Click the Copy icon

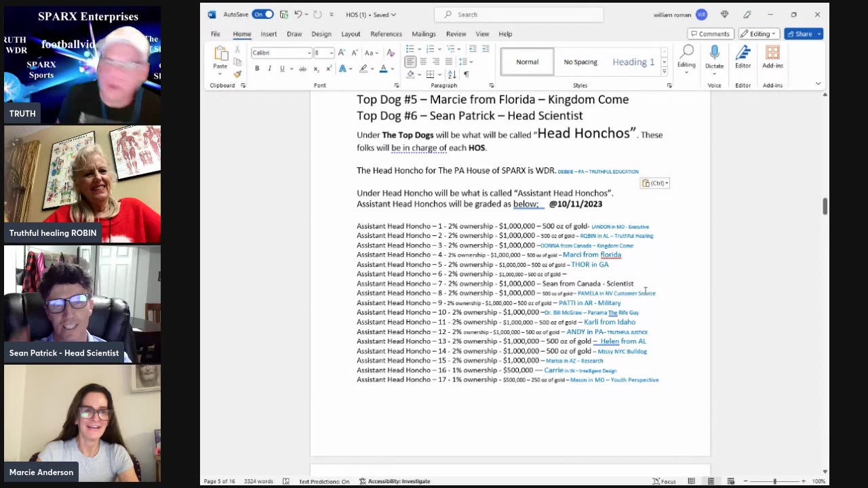point(237,62)
